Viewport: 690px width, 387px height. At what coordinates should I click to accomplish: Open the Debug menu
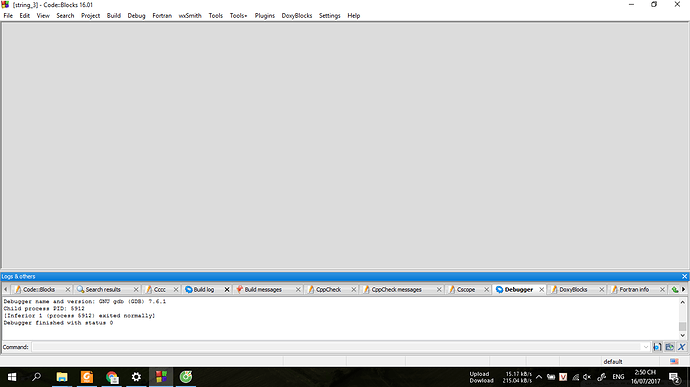point(136,15)
